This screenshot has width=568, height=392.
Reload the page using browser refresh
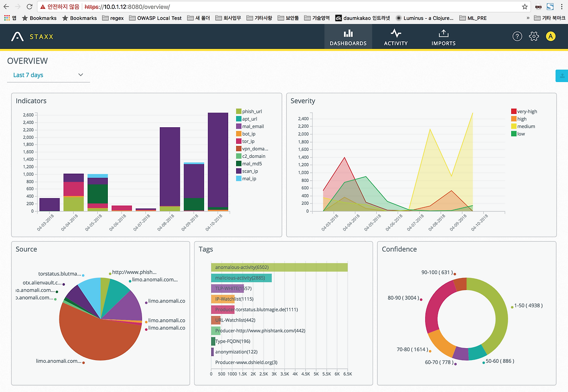29,7
